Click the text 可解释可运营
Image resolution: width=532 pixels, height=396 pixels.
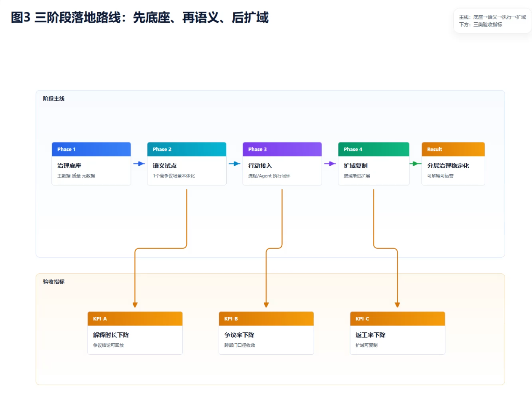pos(440,176)
